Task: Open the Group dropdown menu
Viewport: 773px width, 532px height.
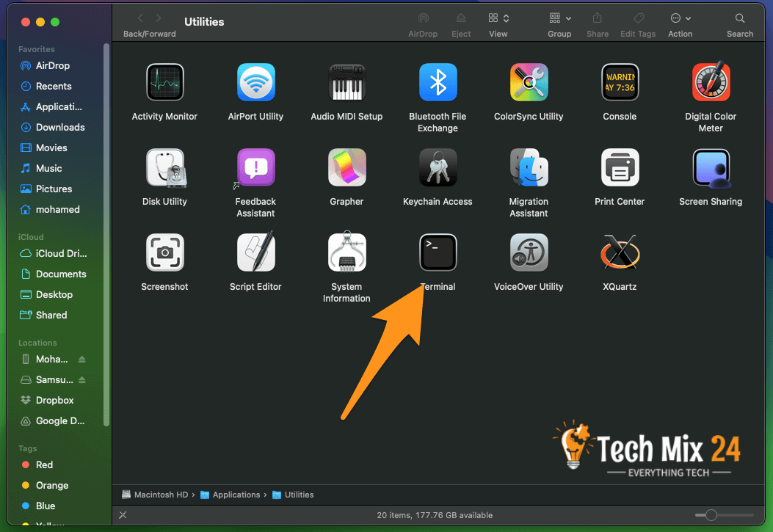Action: click(559, 18)
